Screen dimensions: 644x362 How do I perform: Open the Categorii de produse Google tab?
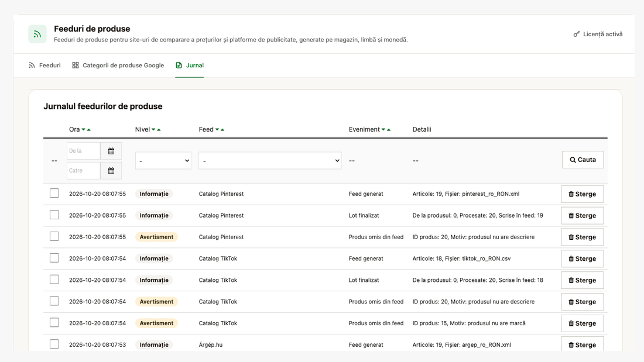pos(118,65)
